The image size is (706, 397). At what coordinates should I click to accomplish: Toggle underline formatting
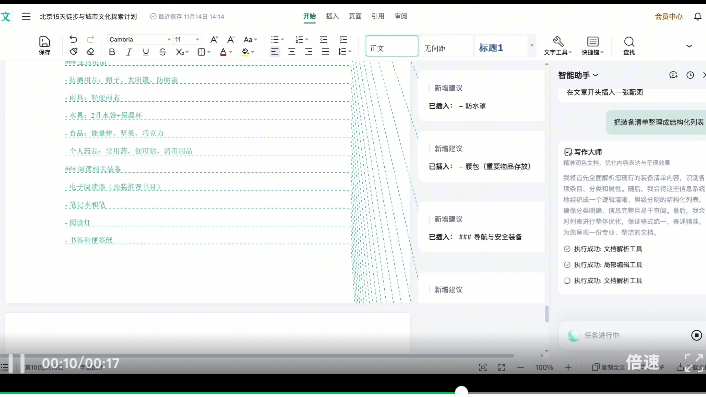[x=145, y=52]
